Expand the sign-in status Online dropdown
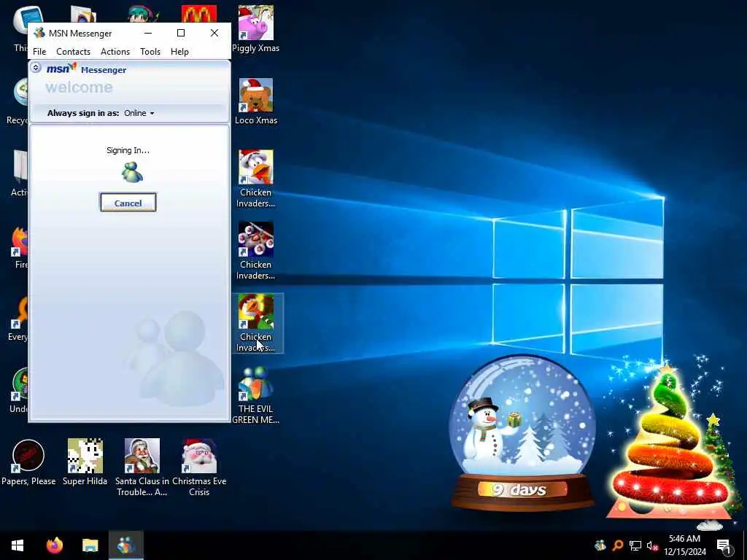The width and height of the screenshot is (747, 560). (139, 113)
